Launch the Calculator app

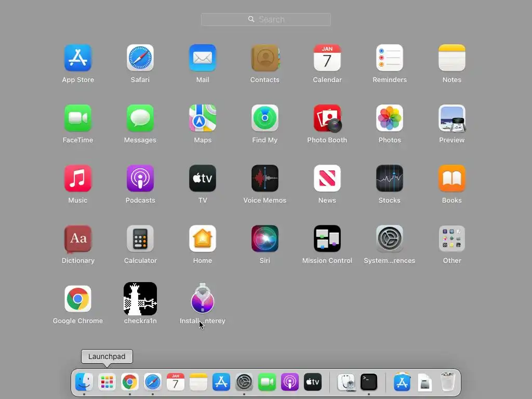[x=140, y=238]
